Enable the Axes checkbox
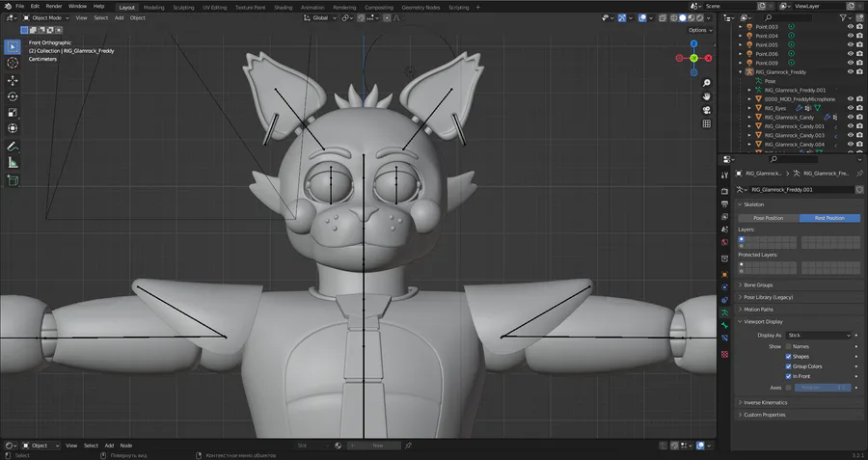Screen dimensions: 868x460 tap(788, 388)
